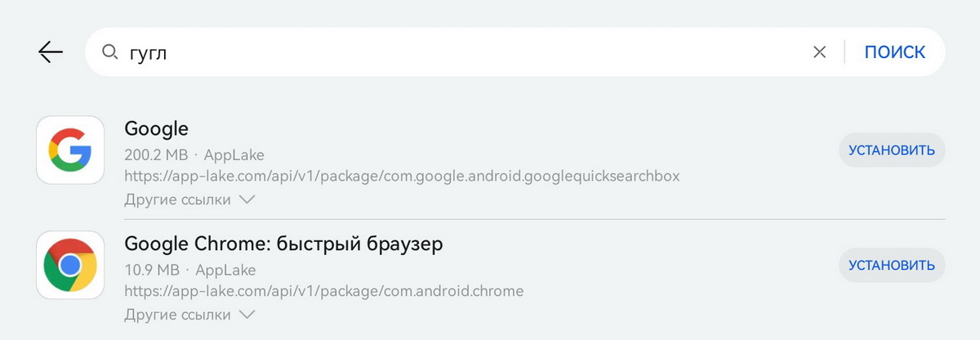Open the Google app icon
The image size is (980, 340).
click(x=70, y=150)
